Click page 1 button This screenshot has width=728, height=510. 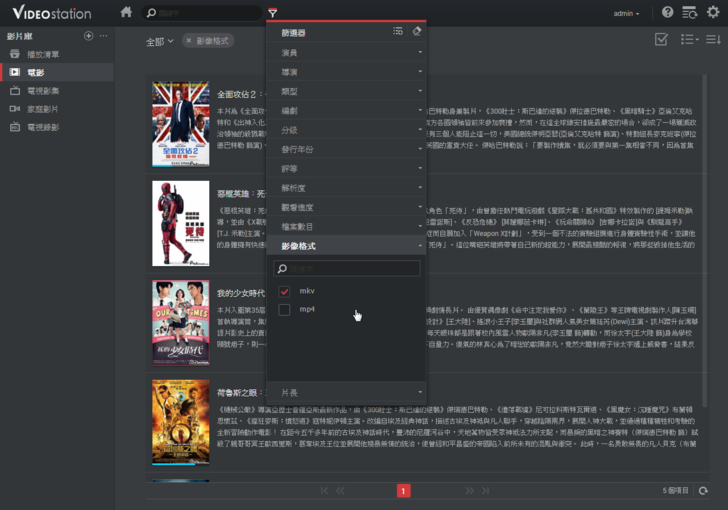pos(403,490)
